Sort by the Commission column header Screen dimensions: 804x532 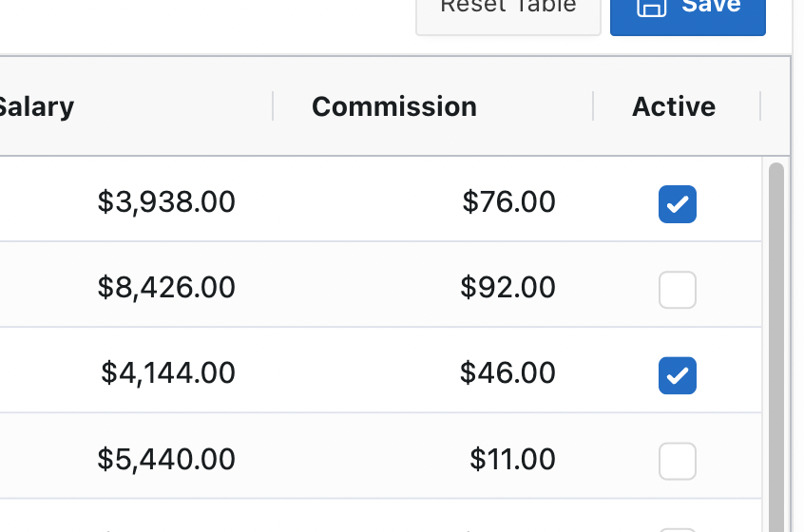[x=394, y=106]
